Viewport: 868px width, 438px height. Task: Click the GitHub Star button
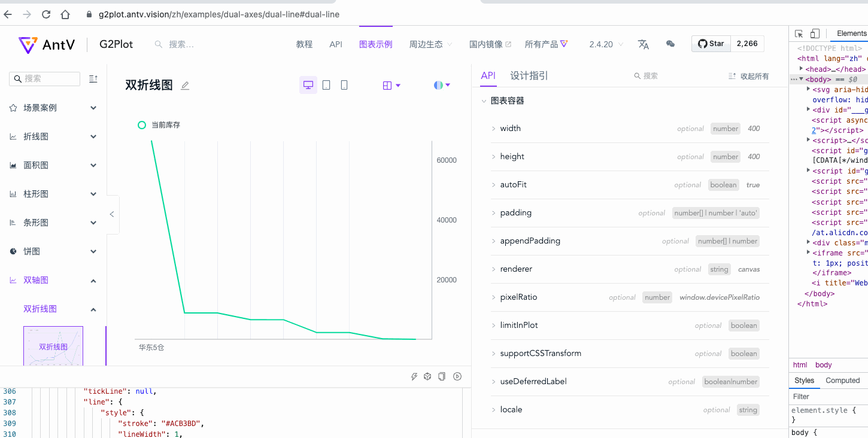pos(711,44)
